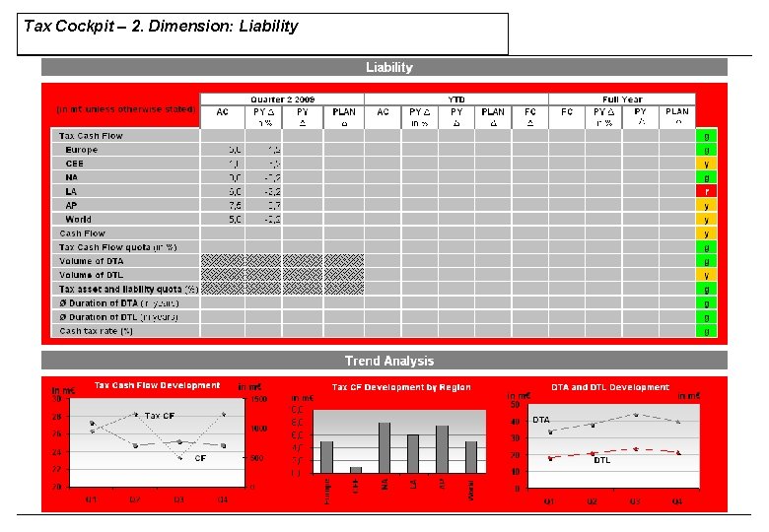Click the Duration of DTL row label
The image size is (769, 532).
[118, 317]
